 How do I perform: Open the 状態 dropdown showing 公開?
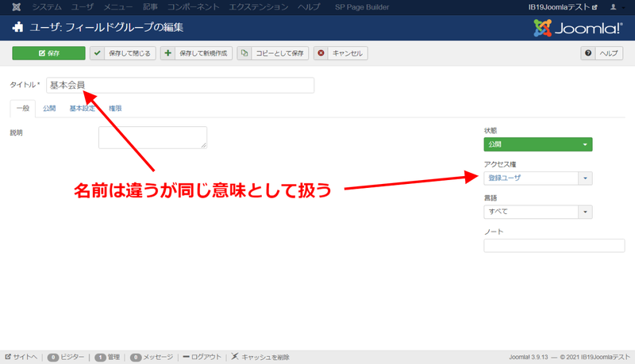point(538,144)
